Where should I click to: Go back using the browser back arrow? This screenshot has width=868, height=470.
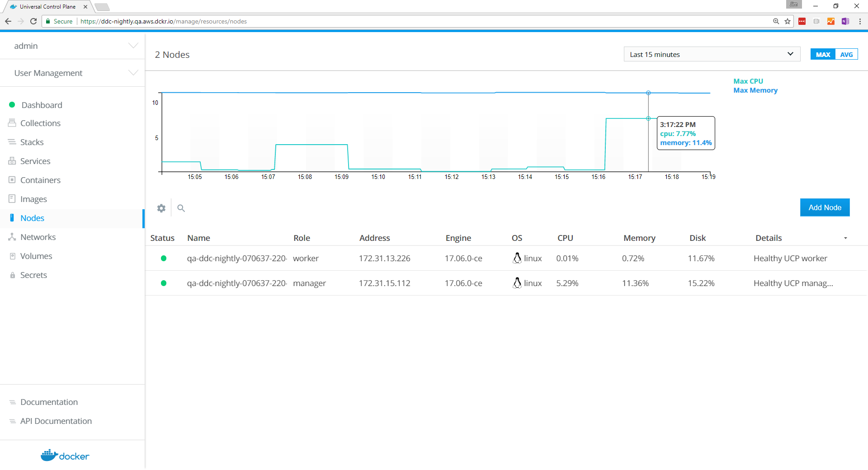8,21
